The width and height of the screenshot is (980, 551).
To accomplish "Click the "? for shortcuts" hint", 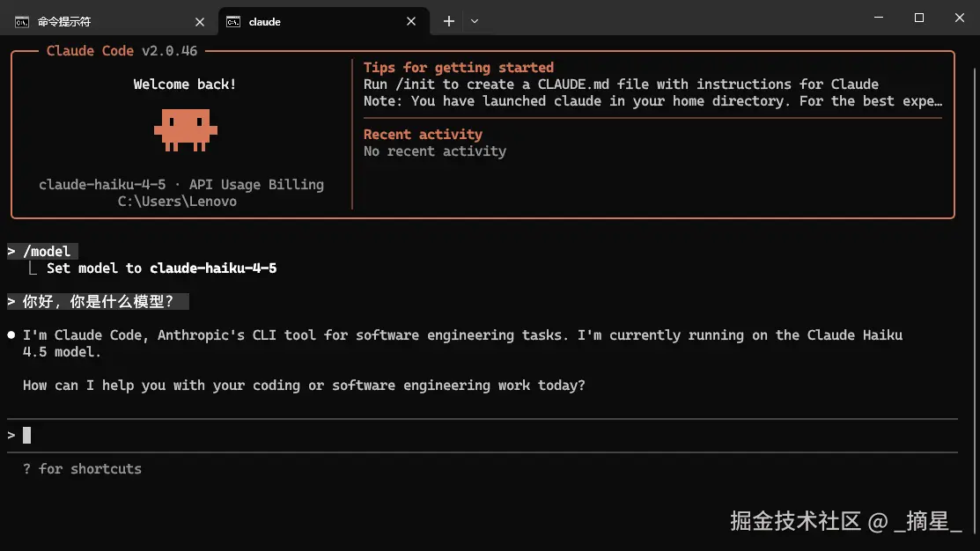I will (82, 469).
